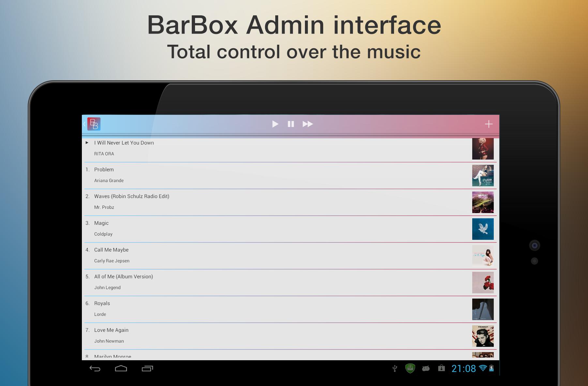Tap the USB status icon

(395, 368)
